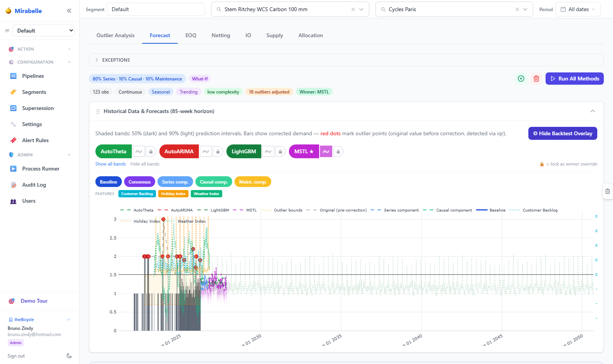613x364 pixels.
Task: Start the Demo Tour
Action: click(34, 301)
